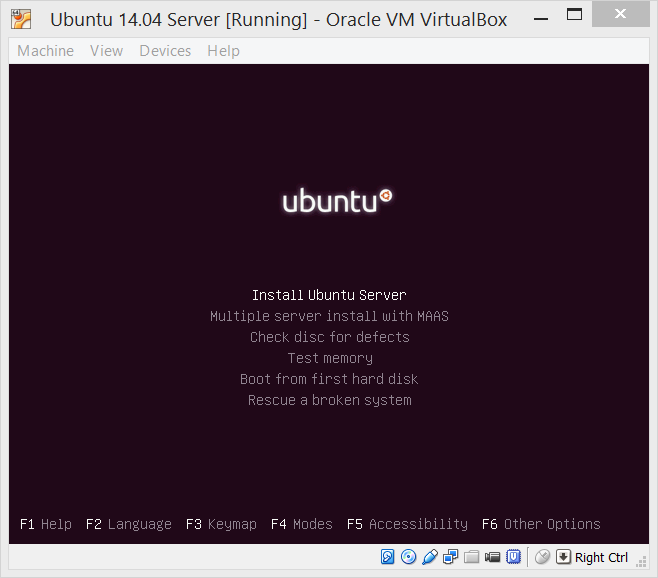The width and height of the screenshot is (658, 578).
Task: Click the optical disc drive indicator icon
Action: pos(408,557)
